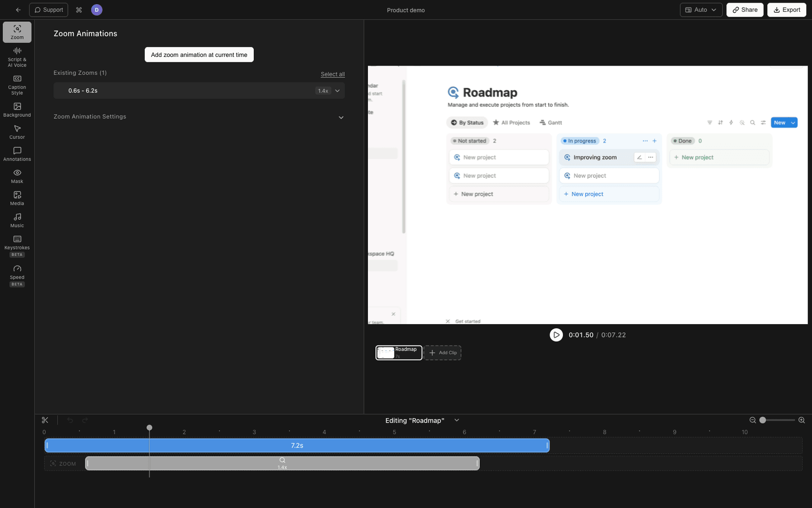Open the Speed beta panel
This screenshot has height=508, width=812.
[17, 275]
